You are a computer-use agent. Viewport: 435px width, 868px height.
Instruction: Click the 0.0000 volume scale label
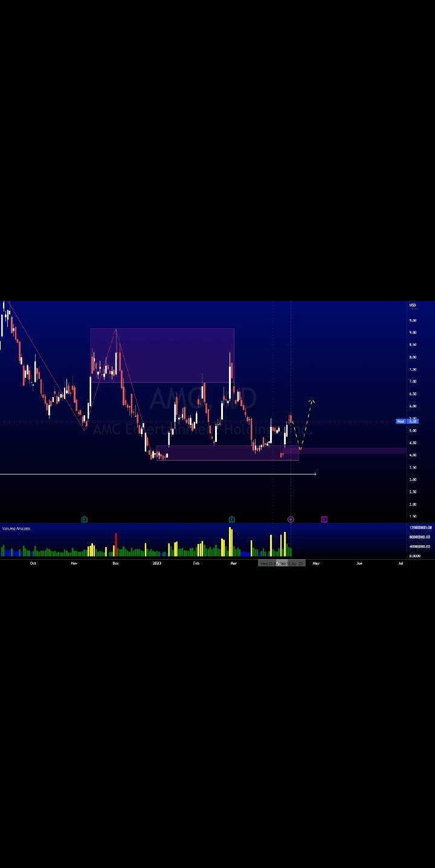414,555
